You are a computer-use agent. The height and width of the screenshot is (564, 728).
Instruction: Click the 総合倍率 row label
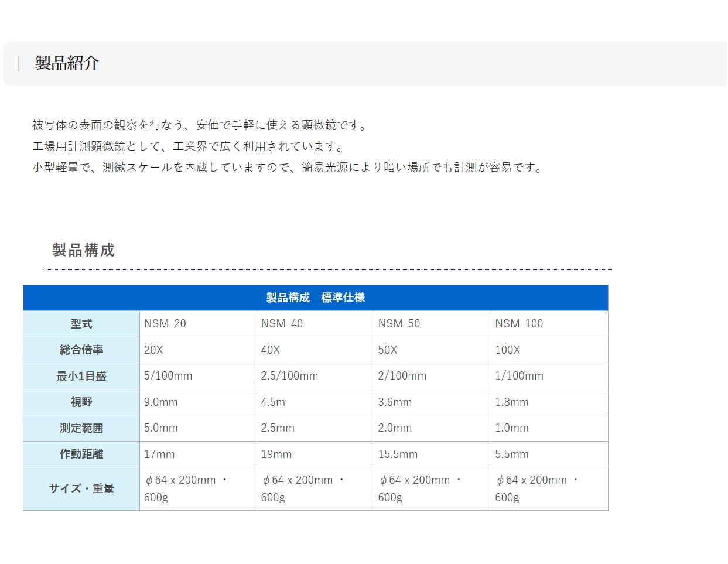(x=81, y=350)
